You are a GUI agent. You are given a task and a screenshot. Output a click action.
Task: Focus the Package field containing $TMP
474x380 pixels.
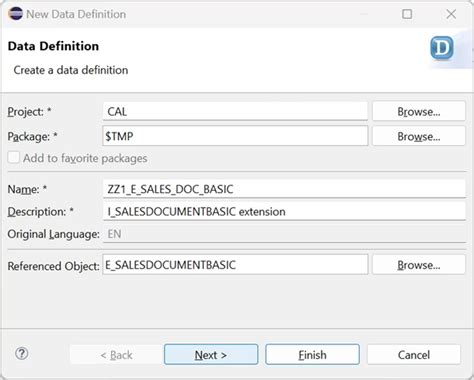tap(235, 136)
